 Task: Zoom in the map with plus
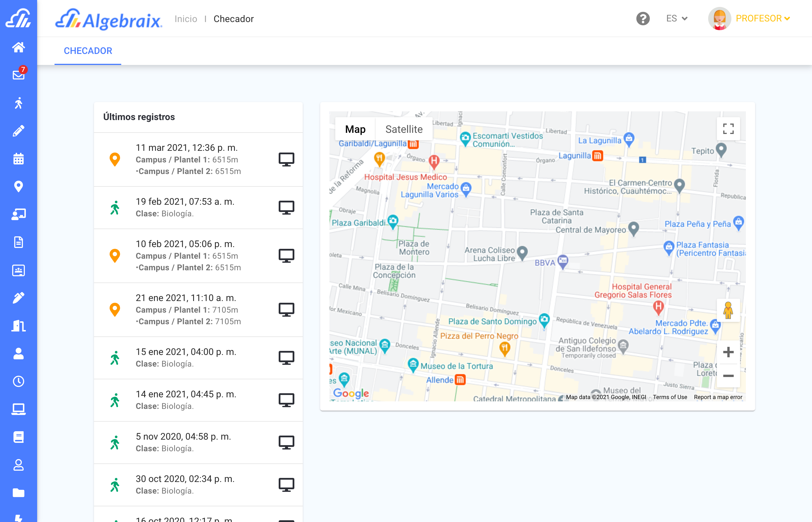tap(728, 352)
